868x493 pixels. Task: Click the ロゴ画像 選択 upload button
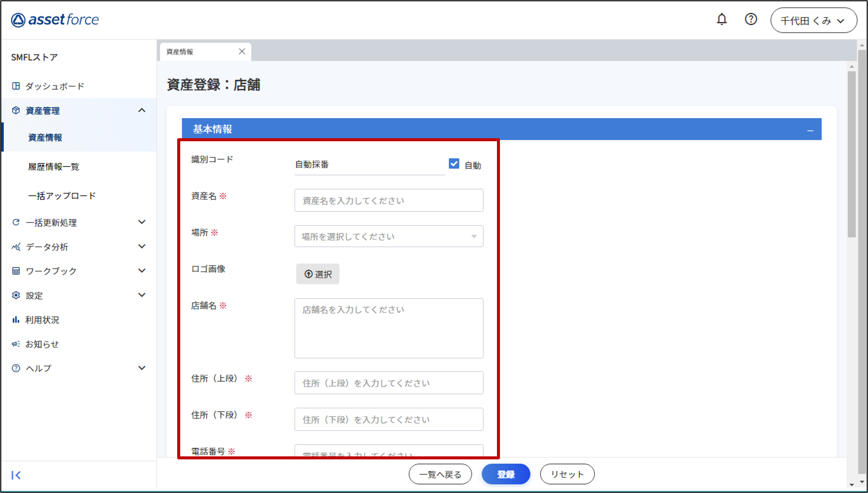[317, 274]
